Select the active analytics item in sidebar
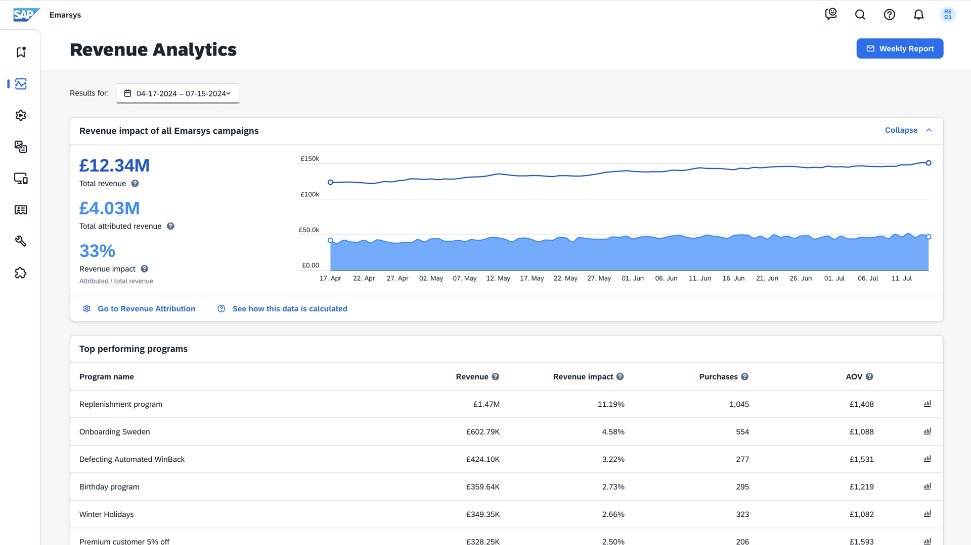The image size is (971, 545). click(20, 84)
